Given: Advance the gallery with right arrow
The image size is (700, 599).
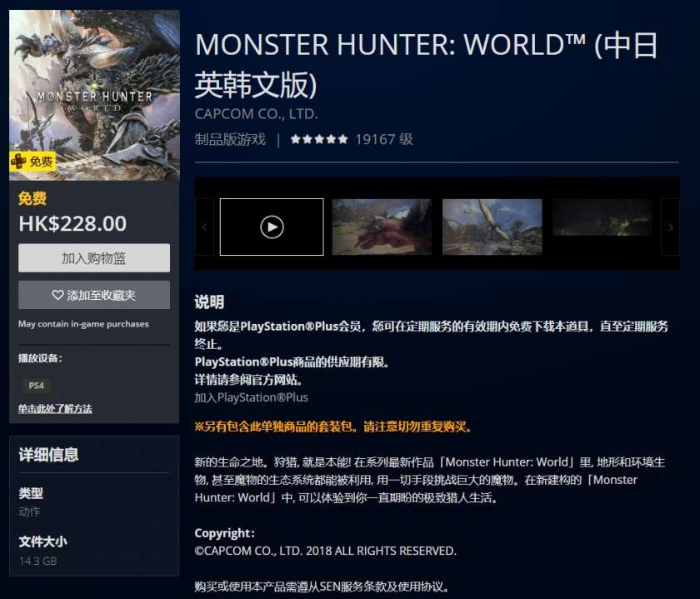Looking at the screenshot, I should coord(670,227).
